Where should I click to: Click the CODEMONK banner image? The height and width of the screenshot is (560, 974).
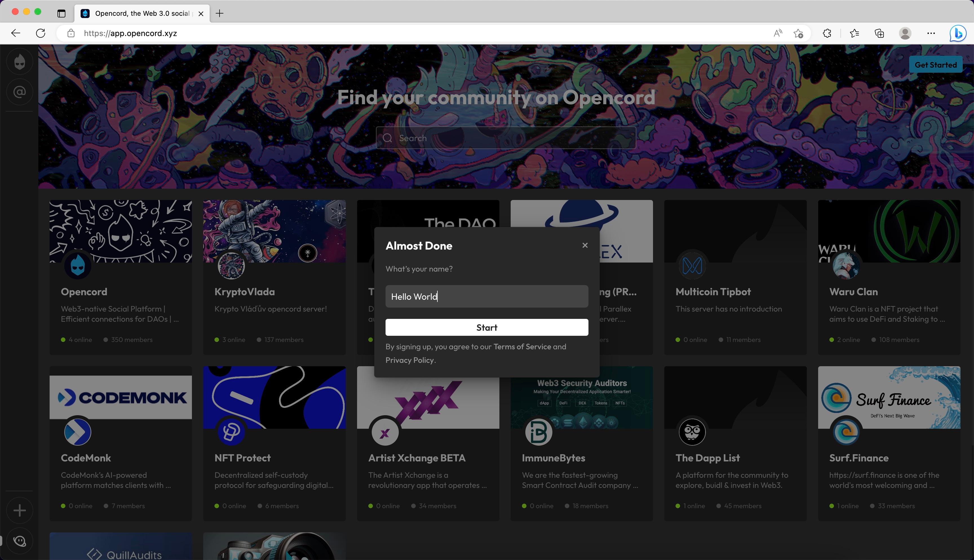tap(120, 397)
